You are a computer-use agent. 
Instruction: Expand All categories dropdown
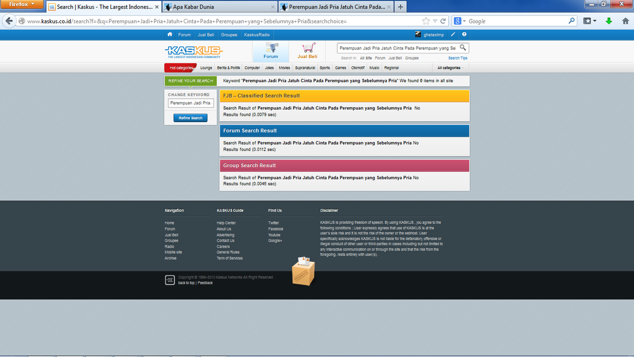[450, 68]
